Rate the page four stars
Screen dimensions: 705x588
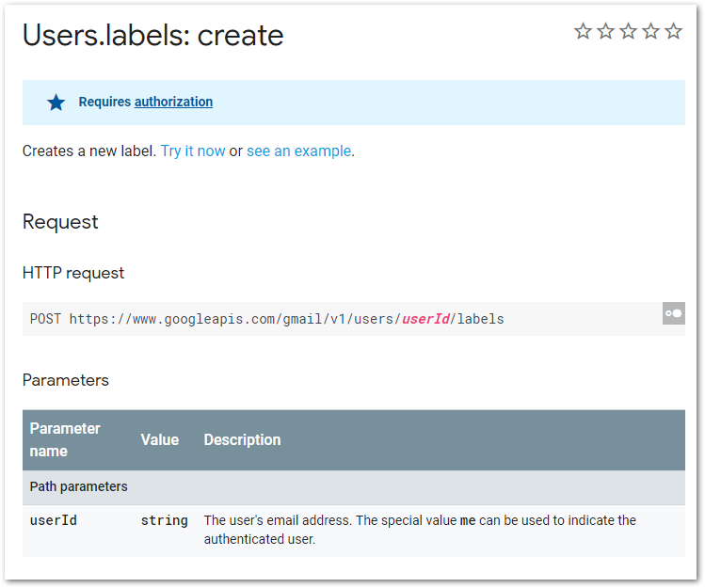tap(650, 31)
